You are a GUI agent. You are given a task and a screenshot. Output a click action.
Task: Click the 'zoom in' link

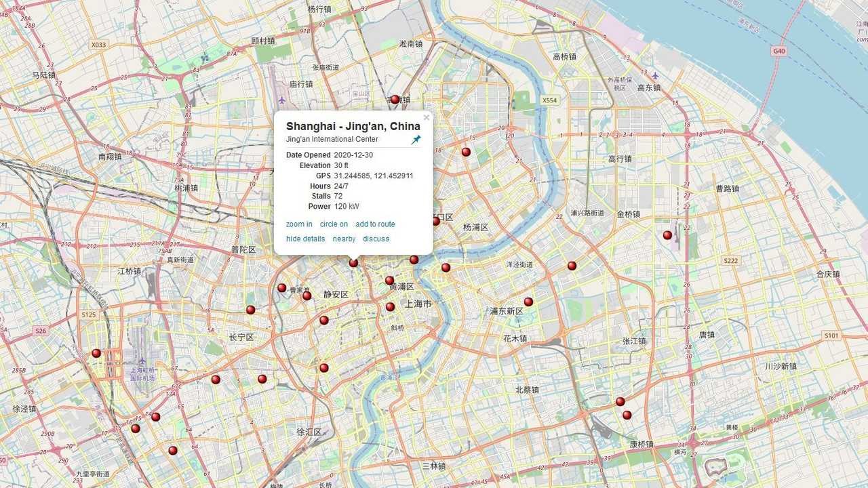pyautogui.click(x=299, y=224)
